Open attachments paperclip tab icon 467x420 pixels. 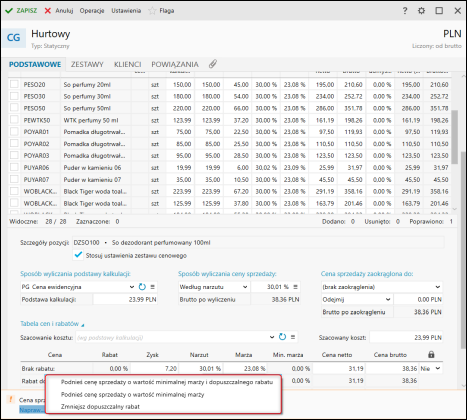pyautogui.click(x=213, y=64)
